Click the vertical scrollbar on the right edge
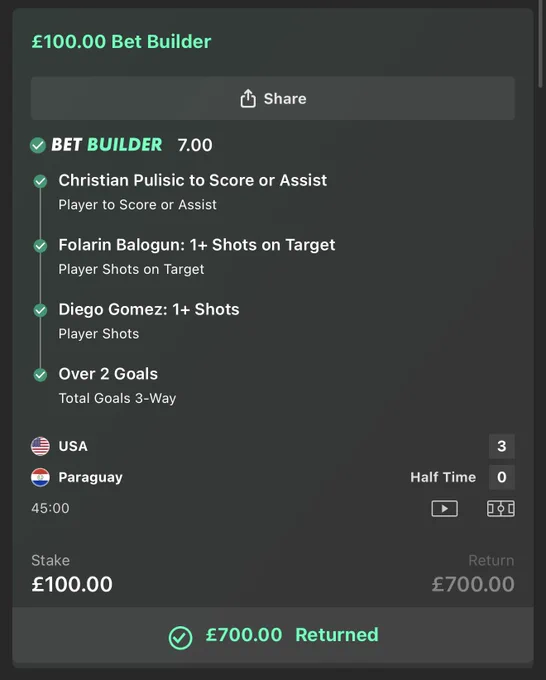 point(540,43)
